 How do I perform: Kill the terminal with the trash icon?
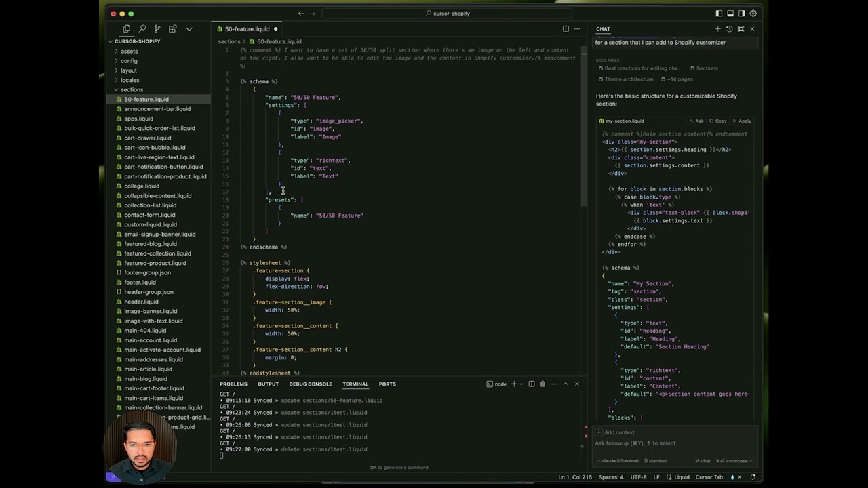[x=542, y=384]
